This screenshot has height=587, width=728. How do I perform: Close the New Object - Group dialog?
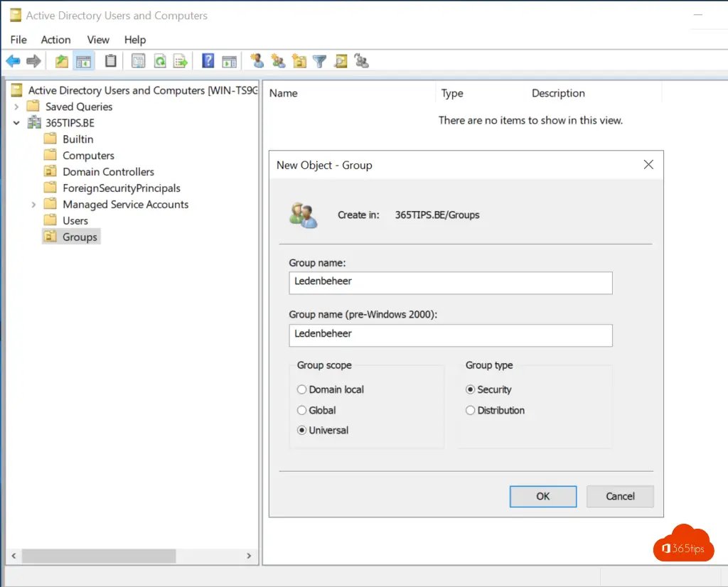pos(648,165)
